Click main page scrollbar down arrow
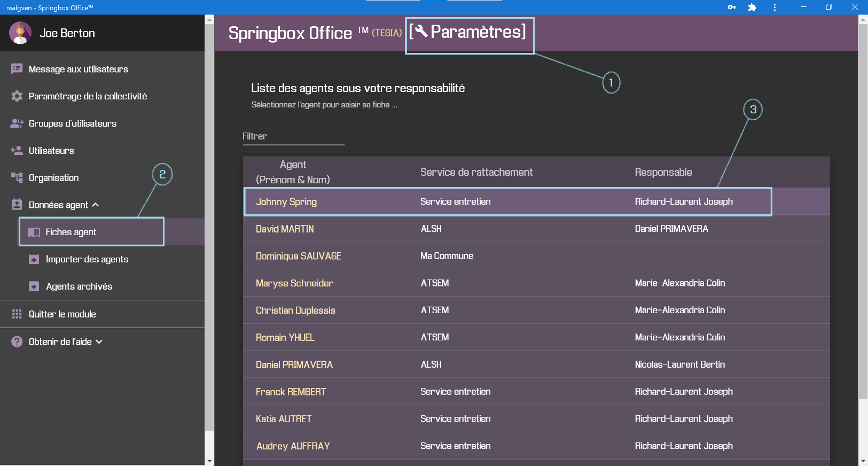 pyautogui.click(x=863, y=461)
